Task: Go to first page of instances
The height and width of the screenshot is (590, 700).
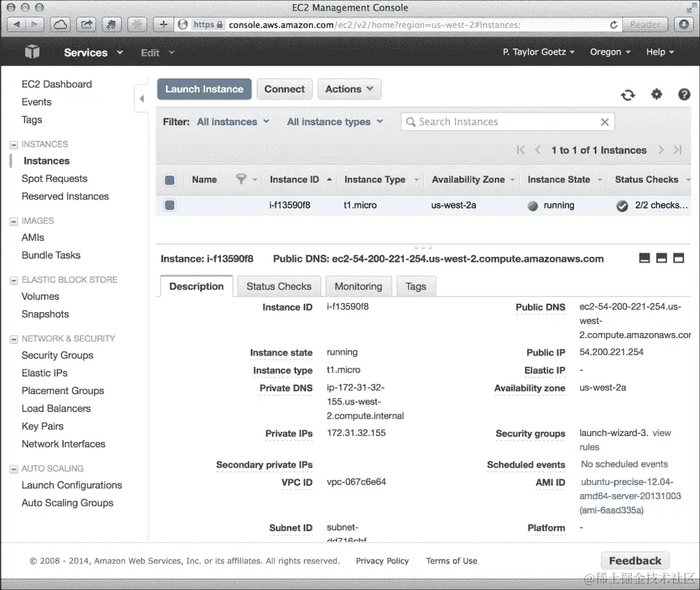Action: pos(521,150)
